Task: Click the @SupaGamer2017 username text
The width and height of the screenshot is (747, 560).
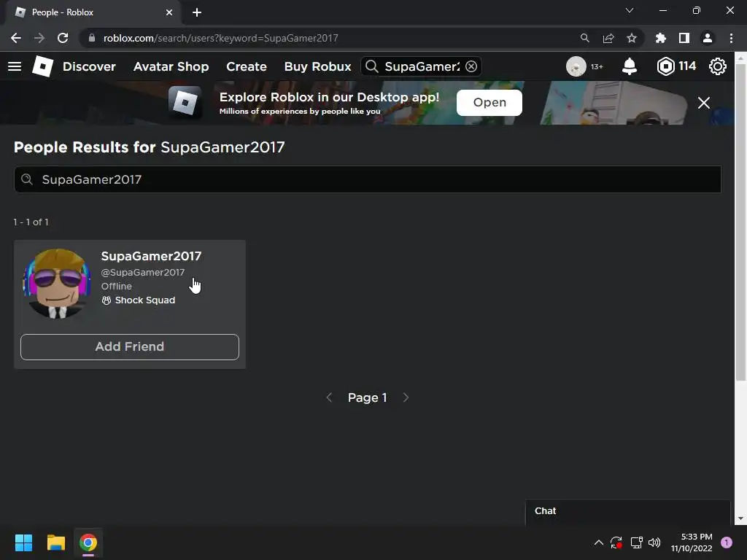Action: click(142, 272)
